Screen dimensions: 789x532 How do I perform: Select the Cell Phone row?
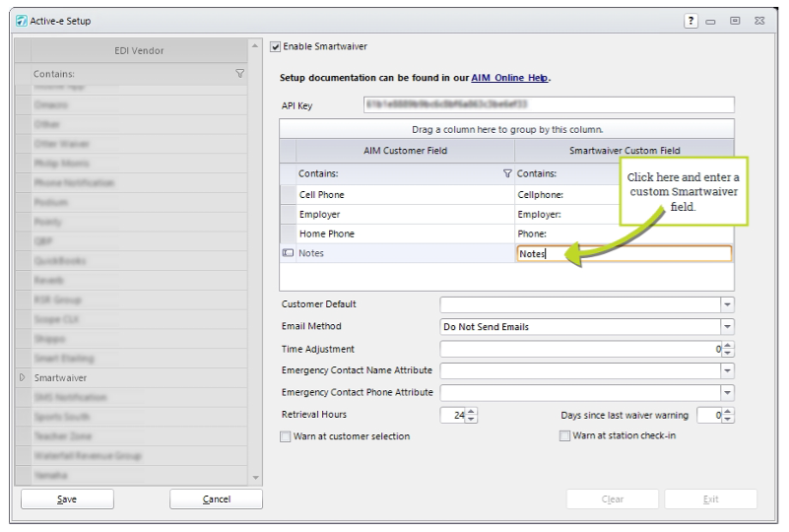[x=405, y=195]
